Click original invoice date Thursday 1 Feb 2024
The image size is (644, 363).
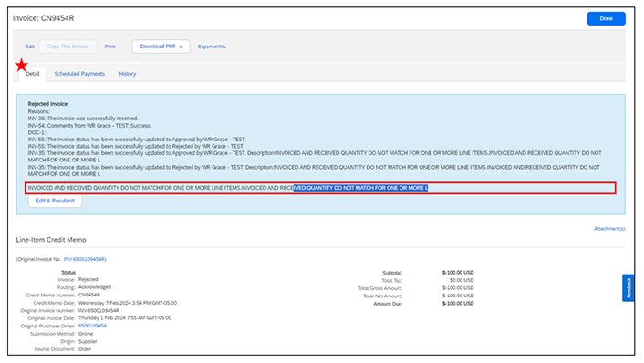click(x=125, y=317)
